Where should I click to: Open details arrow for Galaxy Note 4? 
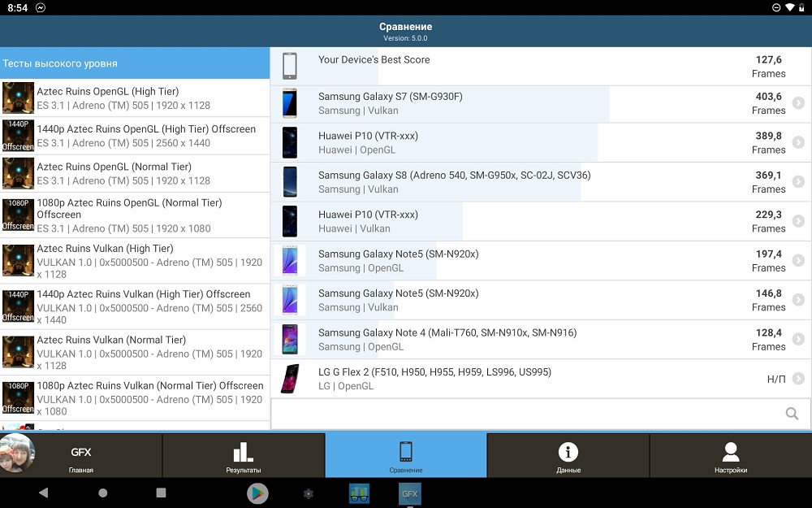[798, 340]
